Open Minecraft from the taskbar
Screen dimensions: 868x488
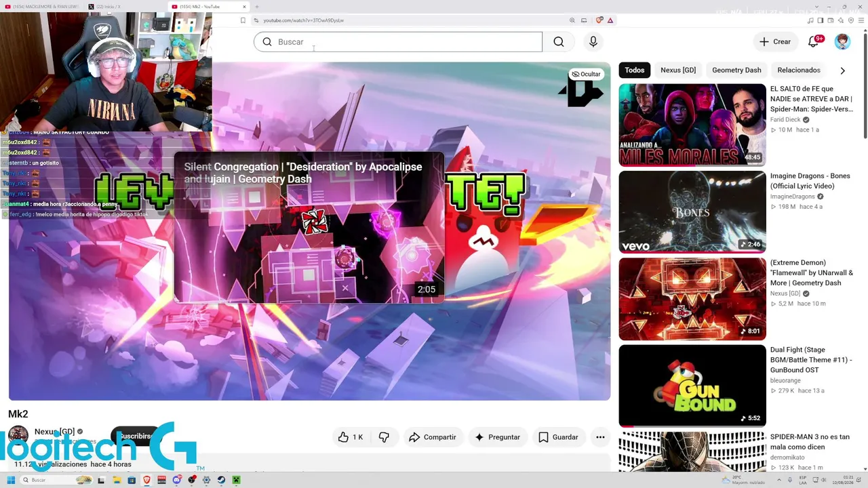(236, 480)
